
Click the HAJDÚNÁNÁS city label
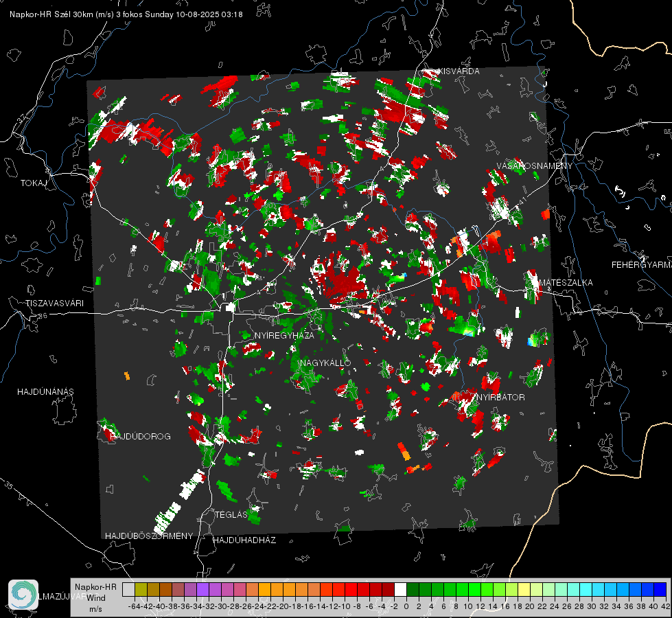coord(45,391)
